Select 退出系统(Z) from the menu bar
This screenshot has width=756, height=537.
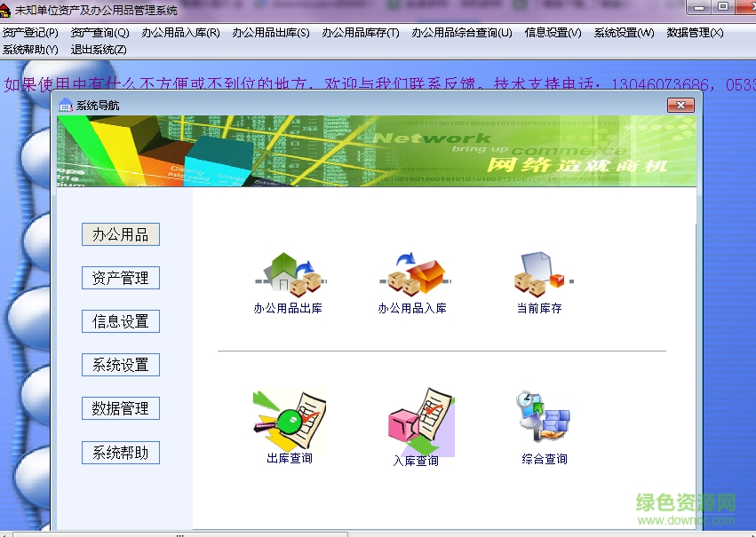[98, 49]
